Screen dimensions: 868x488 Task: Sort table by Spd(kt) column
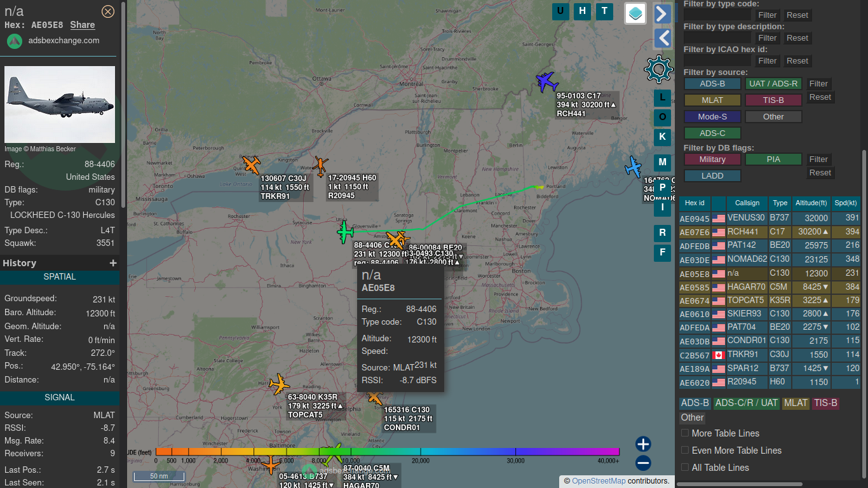click(x=846, y=203)
